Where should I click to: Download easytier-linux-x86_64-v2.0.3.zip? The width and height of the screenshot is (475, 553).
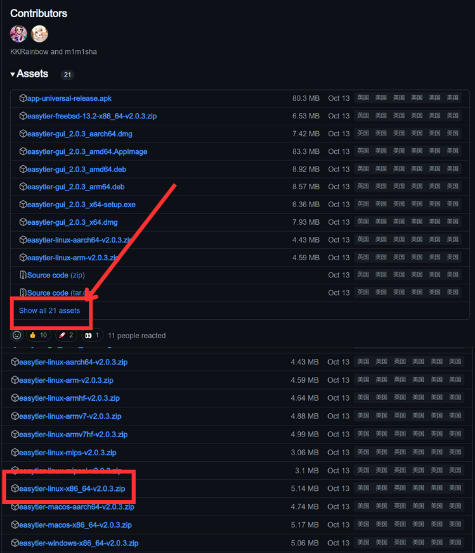pyautogui.click(x=72, y=488)
